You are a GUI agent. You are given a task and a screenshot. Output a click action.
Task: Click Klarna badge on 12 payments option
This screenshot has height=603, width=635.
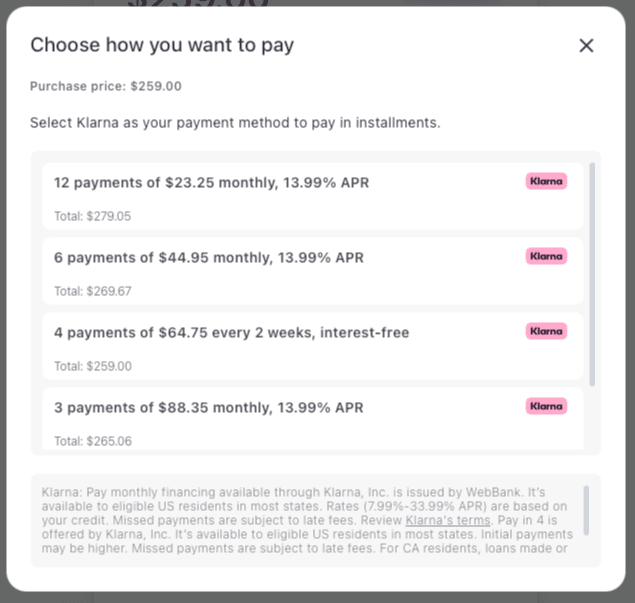click(546, 181)
